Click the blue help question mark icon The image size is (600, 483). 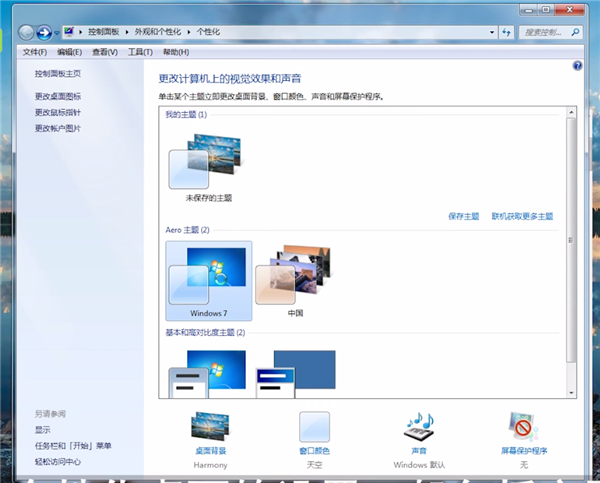click(x=577, y=65)
